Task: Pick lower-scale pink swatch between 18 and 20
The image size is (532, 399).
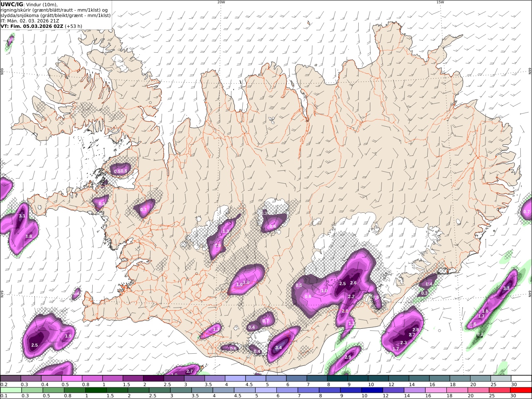Action: [456, 390]
